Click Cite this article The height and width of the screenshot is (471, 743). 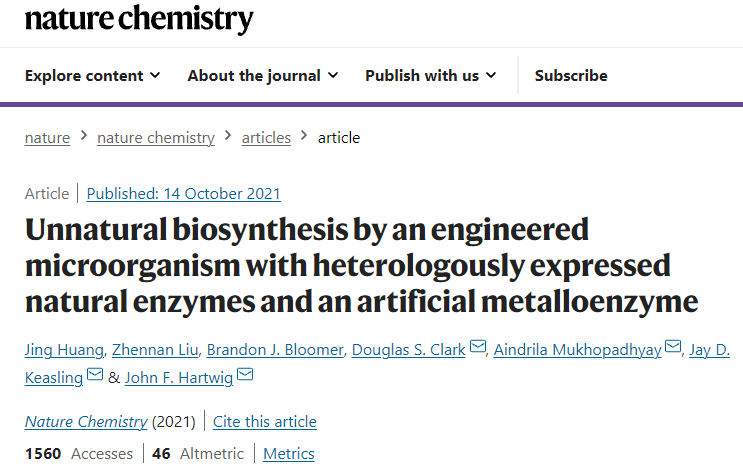point(265,421)
